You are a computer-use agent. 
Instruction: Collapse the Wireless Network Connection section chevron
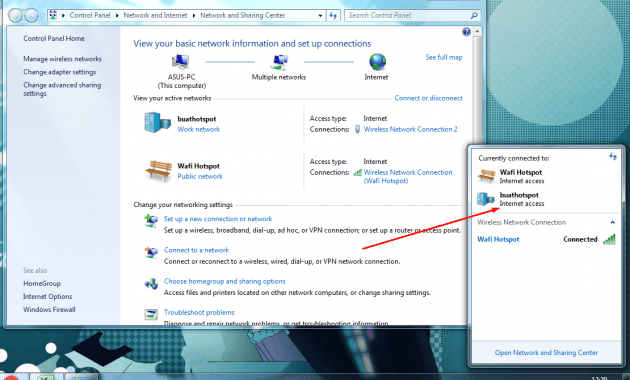pos(612,222)
